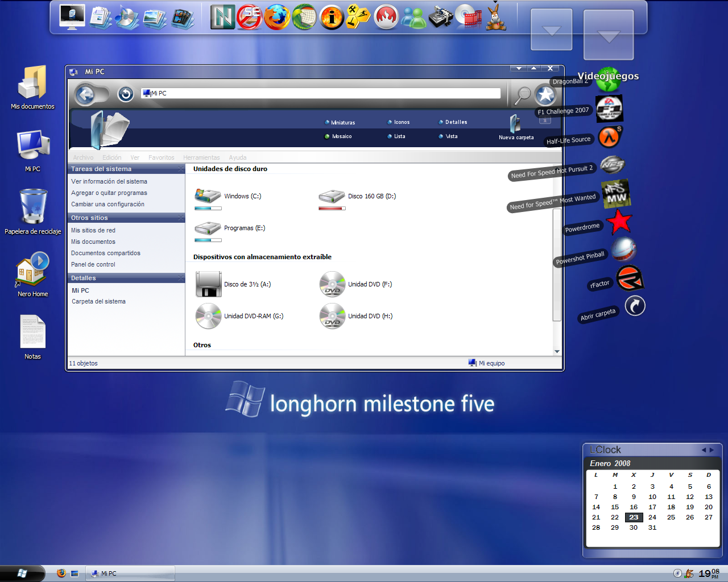Screen dimensions: 728x582
Task: Go to next month in LClock calendar
Action: tap(712, 450)
